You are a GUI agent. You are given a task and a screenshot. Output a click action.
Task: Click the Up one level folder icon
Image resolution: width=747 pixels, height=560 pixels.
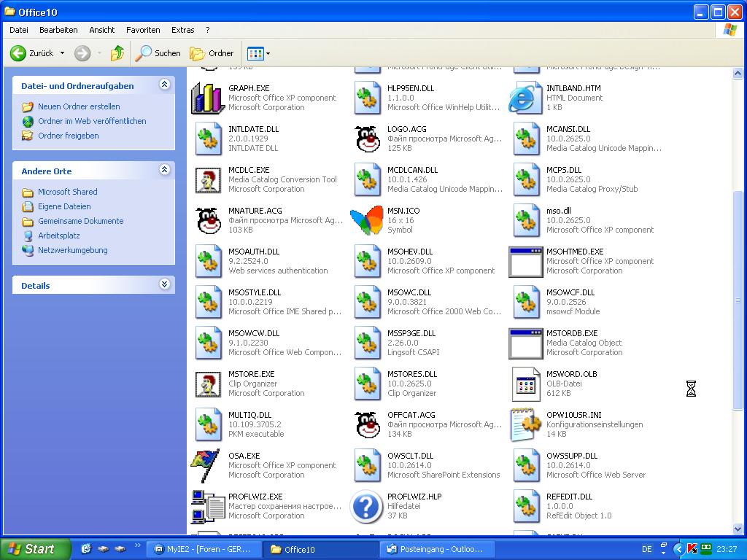click(x=117, y=53)
